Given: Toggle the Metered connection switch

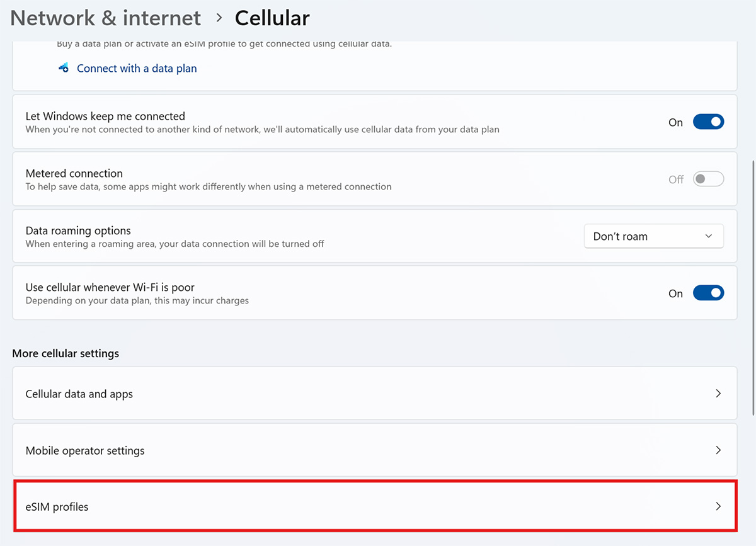Looking at the screenshot, I should pos(708,179).
